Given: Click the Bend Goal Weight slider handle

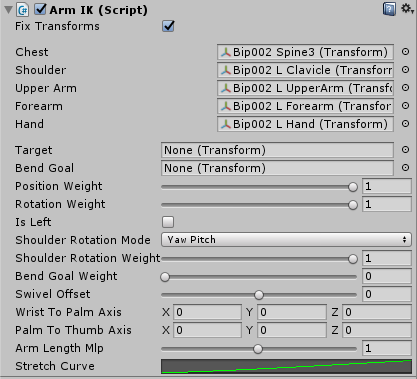Looking at the screenshot, I should (x=165, y=277).
